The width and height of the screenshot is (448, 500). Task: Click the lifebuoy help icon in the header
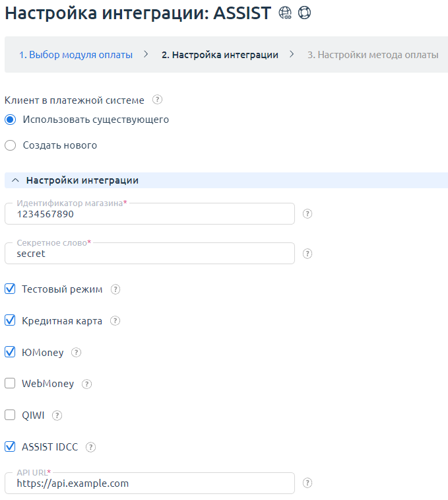tap(304, 13)
